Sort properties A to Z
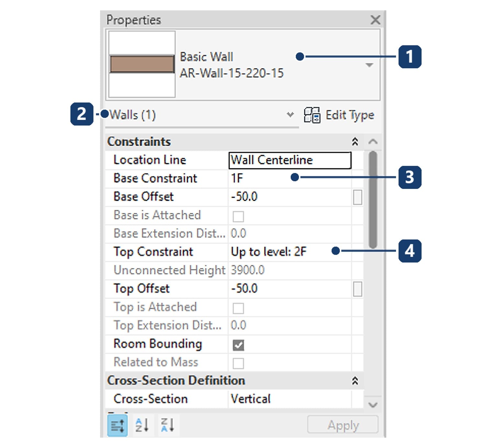This screenshot has width=492, height=448. tap(142, 425)
